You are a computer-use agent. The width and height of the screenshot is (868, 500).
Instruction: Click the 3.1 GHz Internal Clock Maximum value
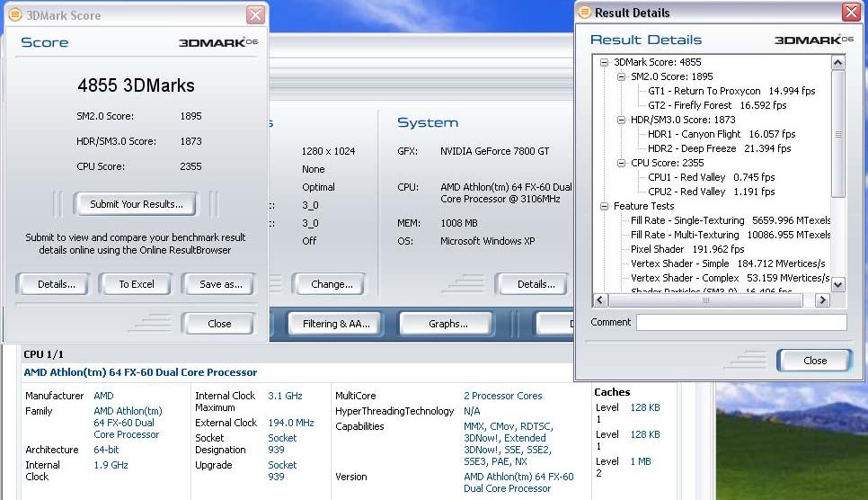tap(285, 396)
